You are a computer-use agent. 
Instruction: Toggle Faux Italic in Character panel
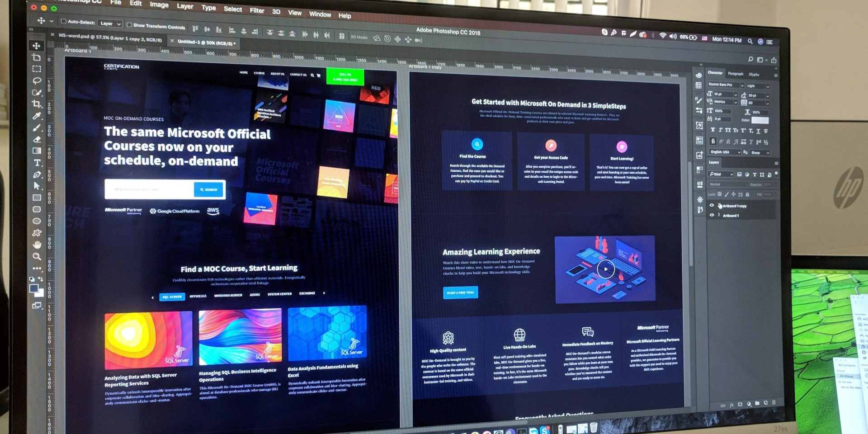pos(720,130)
